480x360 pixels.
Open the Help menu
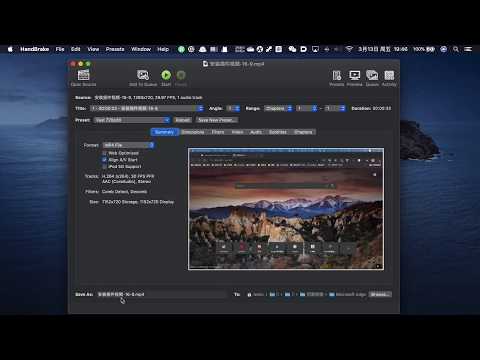point(163,49)
